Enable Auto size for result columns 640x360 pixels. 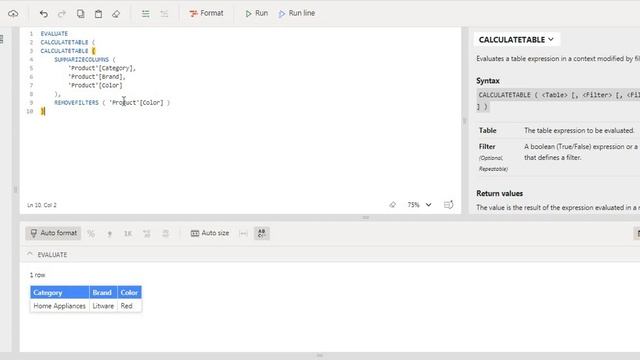click(x=210, y=233)
